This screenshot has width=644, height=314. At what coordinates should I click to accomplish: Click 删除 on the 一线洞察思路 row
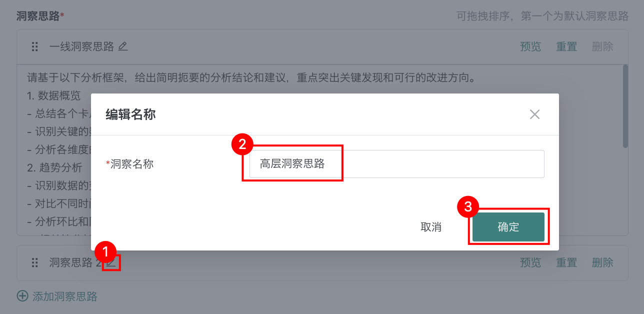click(x=602, y=47)
